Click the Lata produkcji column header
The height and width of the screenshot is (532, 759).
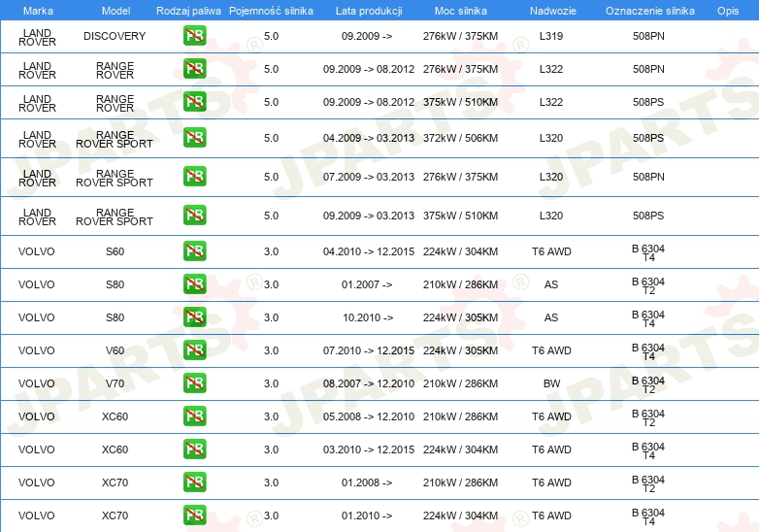(369, 11)
